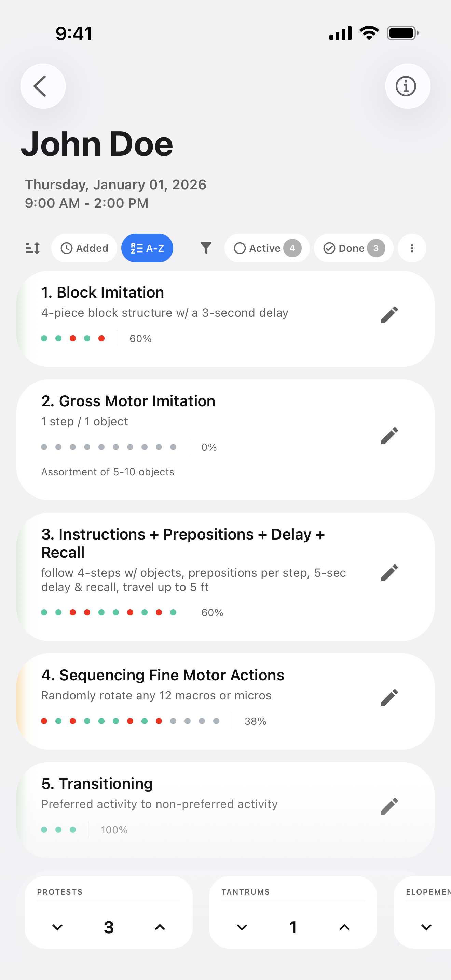Screen dimensions: 451x980
Task: Select the A-Z sort option
Action: (x=147, y=248)
